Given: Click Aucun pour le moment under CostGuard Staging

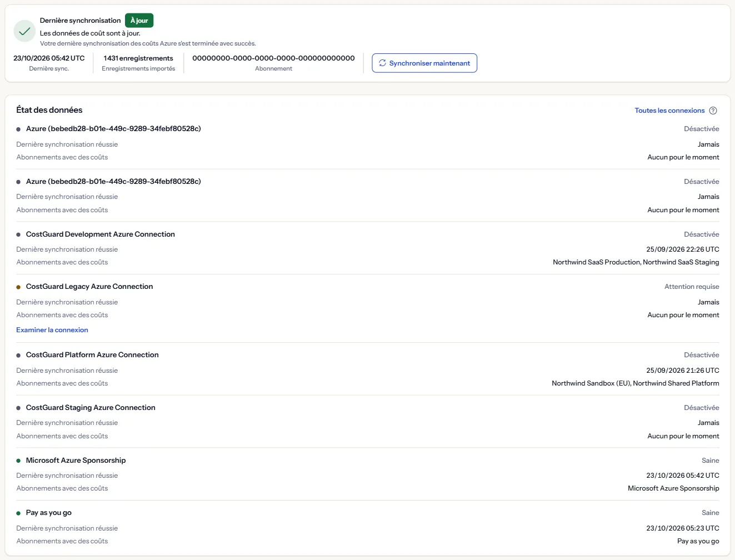Looking at the screenshot, I should click(x=683, y=436).
